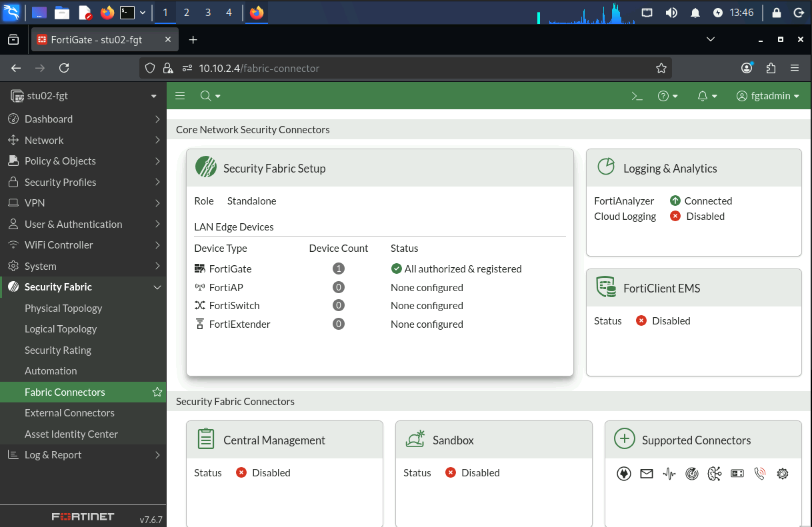Screen dimensions: 812x527
Task: Click the tester panel connector icon
Action: click(x=737, y=474)
